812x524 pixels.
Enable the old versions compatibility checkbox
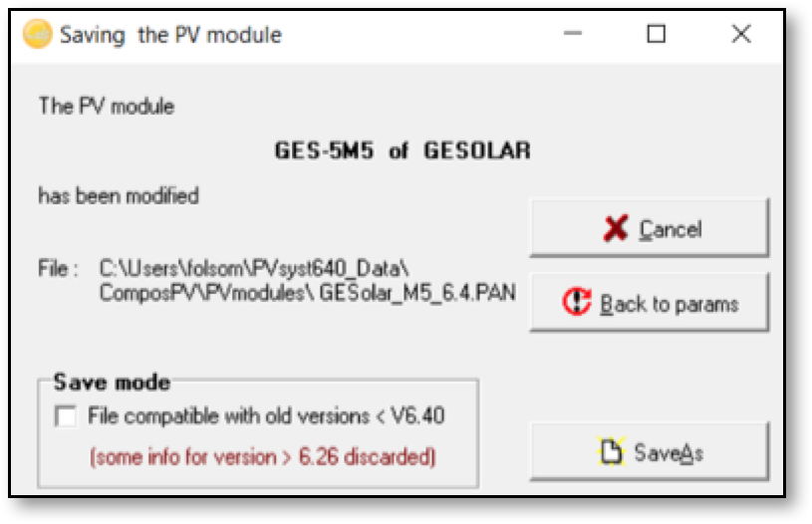click(66, 415)
